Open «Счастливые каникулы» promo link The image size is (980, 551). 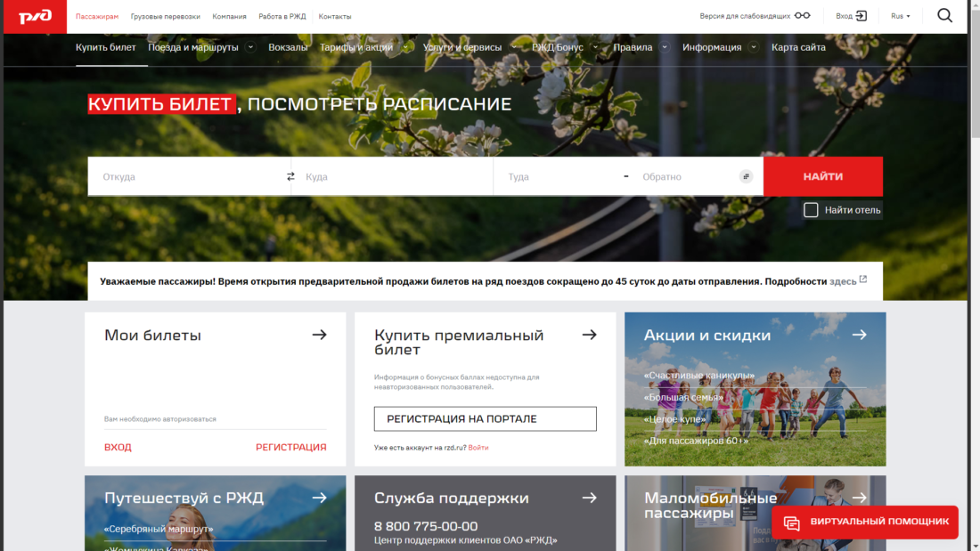click(x=698, y=376)
